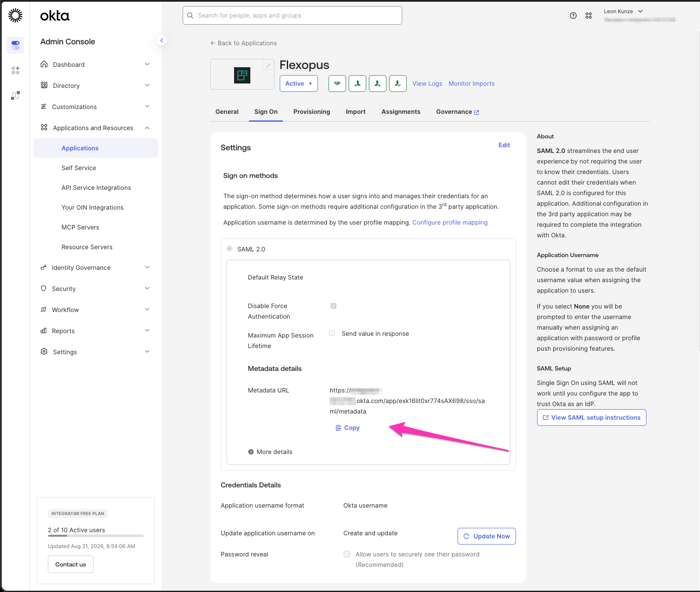The height and width of the screenshot is (592, 700).
Task: Click the Identity Governance key icon
Action: (x=43, y=267)
